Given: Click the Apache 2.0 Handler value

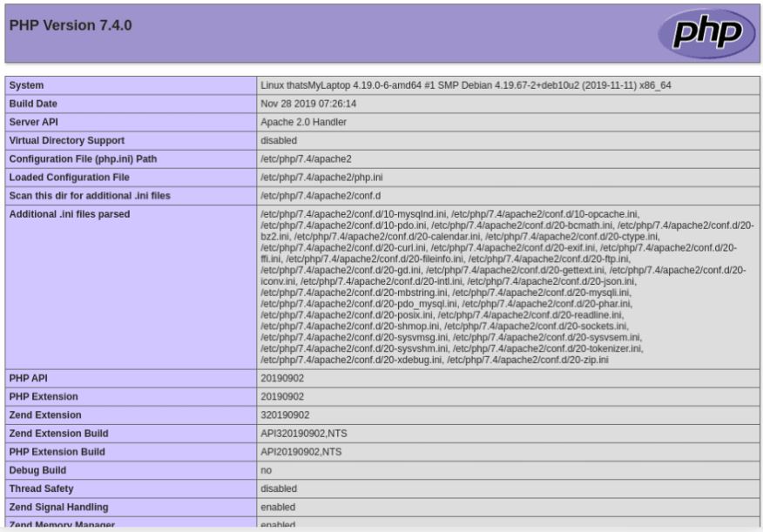Looking at the screenshot, I should click(303, 122).
